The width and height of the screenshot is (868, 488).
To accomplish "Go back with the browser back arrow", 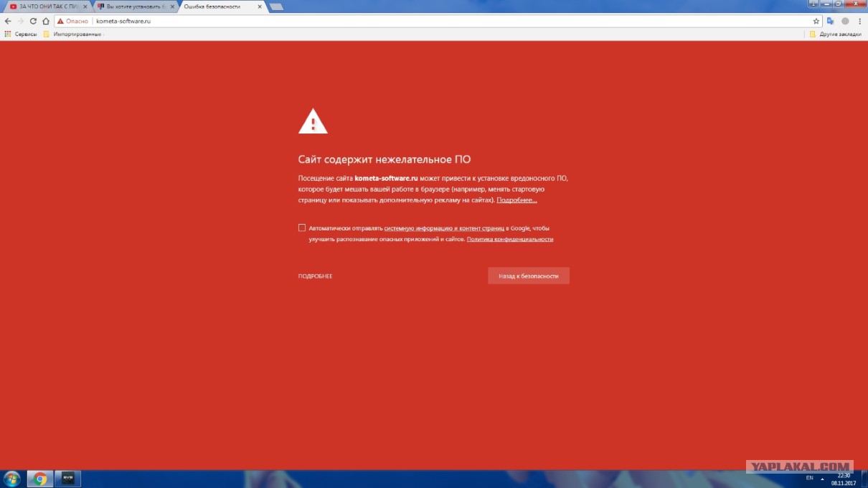I will (8, 22).
